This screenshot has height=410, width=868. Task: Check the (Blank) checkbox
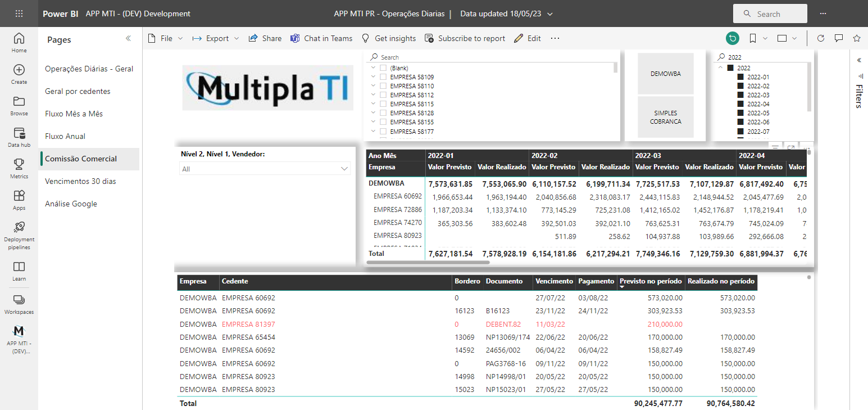point(383,67)
